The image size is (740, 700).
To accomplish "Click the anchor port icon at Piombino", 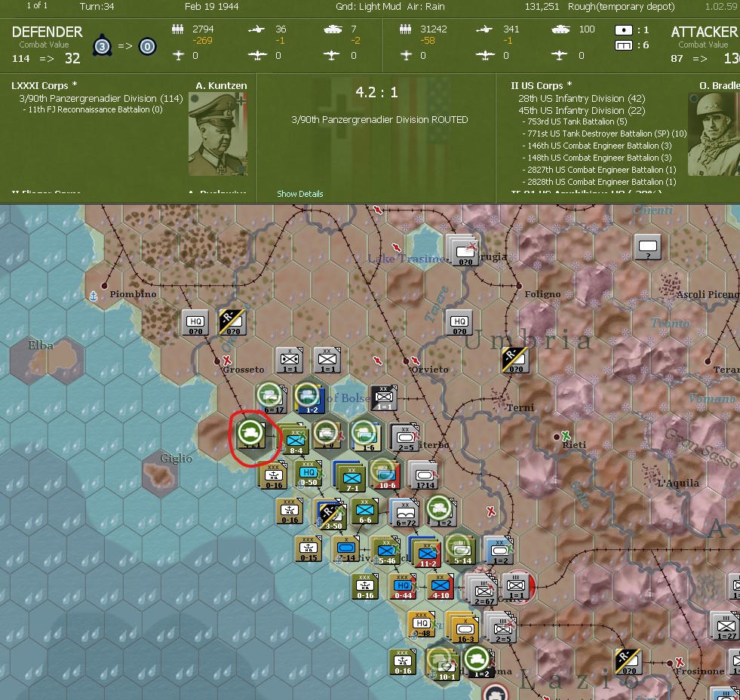I will [94, 296].
